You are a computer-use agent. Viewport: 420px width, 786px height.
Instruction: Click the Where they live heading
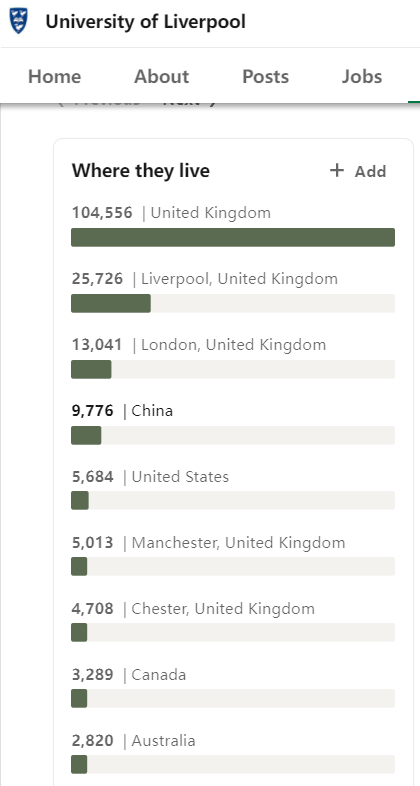(141, 171)
